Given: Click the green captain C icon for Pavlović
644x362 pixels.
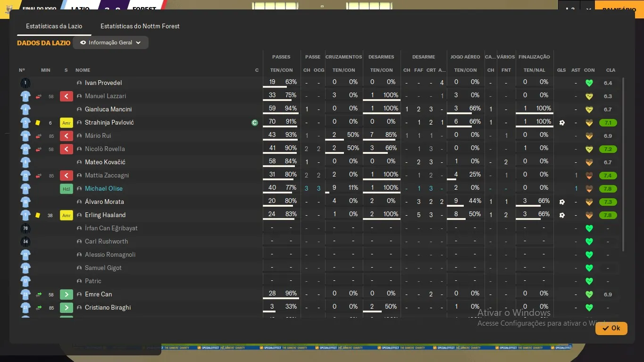Looking at the screenshot, I should [x=255, y=123].
